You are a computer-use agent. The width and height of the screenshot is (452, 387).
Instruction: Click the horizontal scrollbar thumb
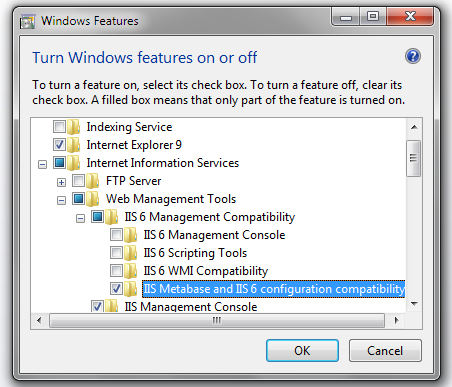tap(217, 321)
